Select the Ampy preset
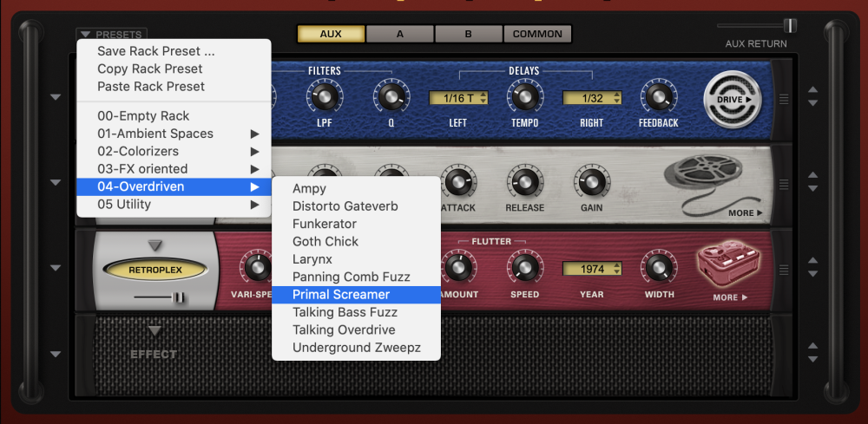Image resolution: width=868 pixels, height=424 pixels. (x=356, y=188)
